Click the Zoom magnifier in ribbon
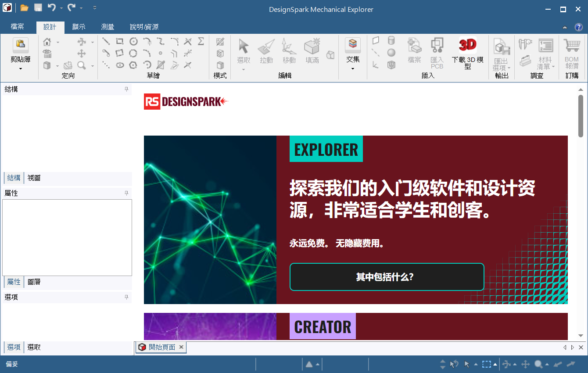The image size is (588, 373). pos(82,65)
